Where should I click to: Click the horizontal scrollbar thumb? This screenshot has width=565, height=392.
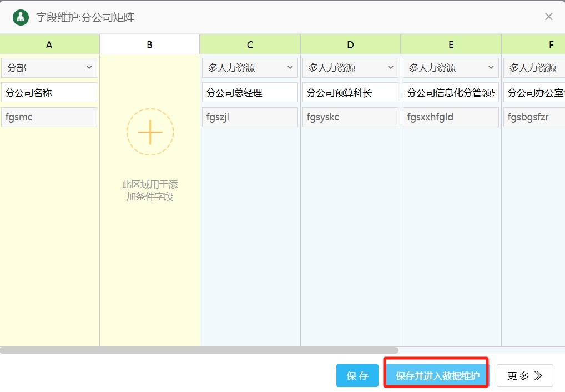199,350
